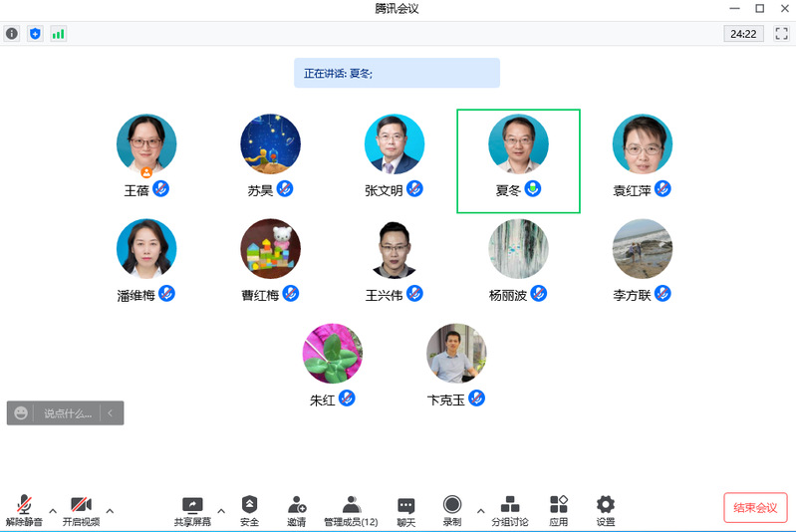Select 李方联's beach avatar
The width and height of the screenshot is (796, 532).
(643, 249)
